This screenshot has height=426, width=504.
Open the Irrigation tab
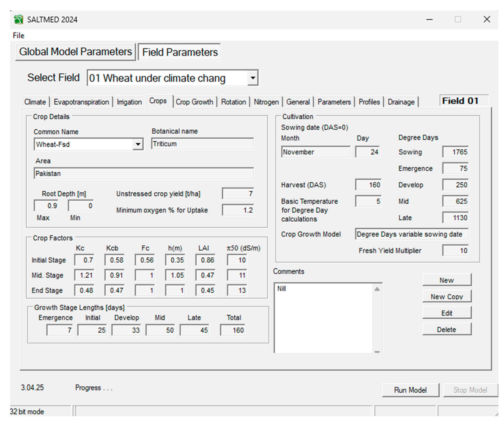coord(129,102)
